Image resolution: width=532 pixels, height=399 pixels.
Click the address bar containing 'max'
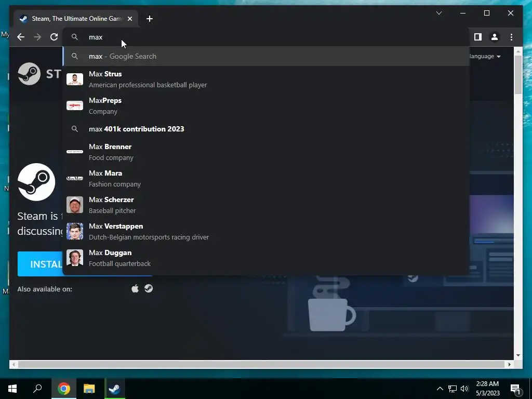coord(267,37)
